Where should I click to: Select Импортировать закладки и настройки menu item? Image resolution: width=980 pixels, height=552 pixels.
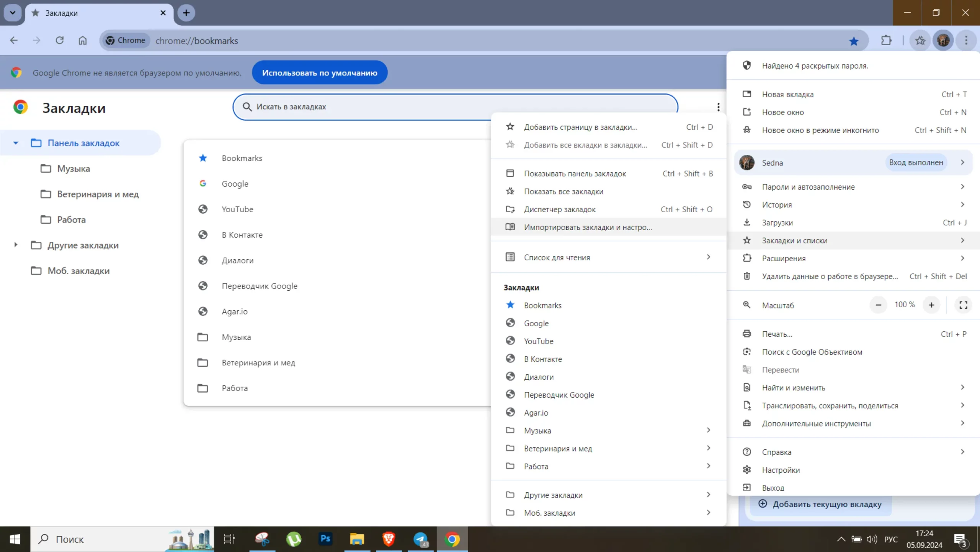588,227
